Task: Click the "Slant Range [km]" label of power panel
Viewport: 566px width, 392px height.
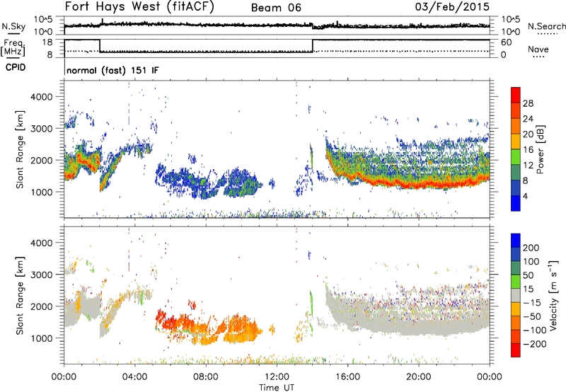Action: click(x=20, y=149)
